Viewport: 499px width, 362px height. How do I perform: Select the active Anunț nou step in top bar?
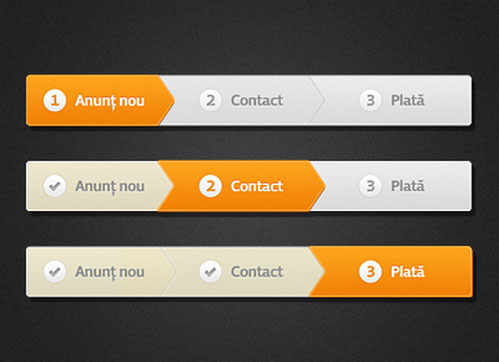100,100
